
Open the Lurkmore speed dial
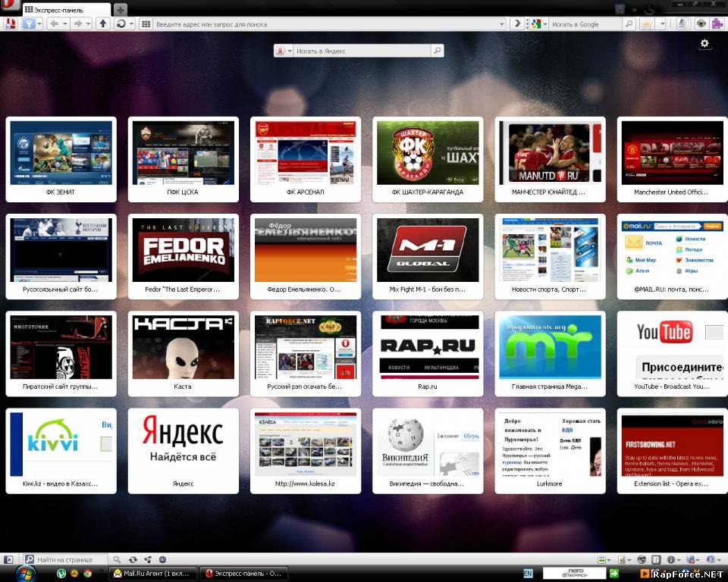[x=550, y=451]
